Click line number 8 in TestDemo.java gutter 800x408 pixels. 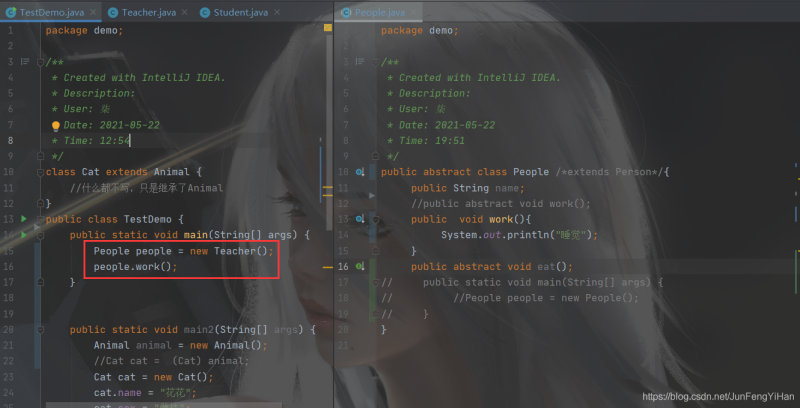(10, 140)
